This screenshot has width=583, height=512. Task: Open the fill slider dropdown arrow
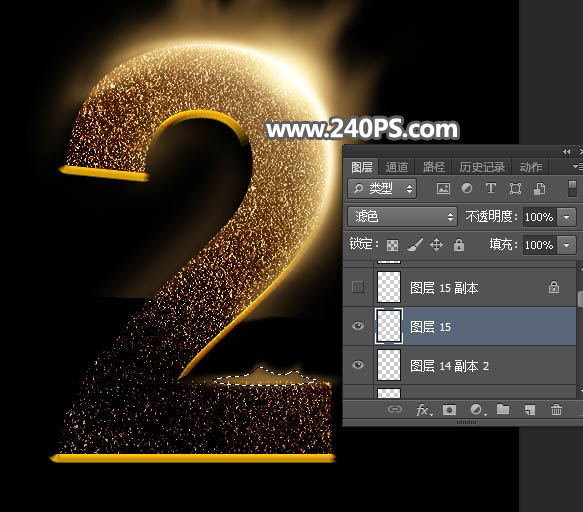click(x=567, y=245)
